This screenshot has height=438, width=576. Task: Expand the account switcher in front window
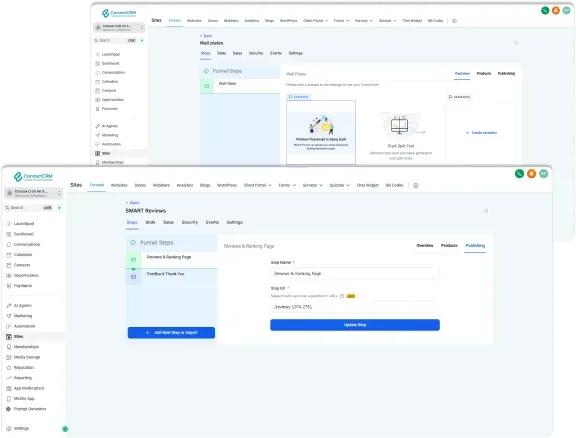tap(60, 193)
